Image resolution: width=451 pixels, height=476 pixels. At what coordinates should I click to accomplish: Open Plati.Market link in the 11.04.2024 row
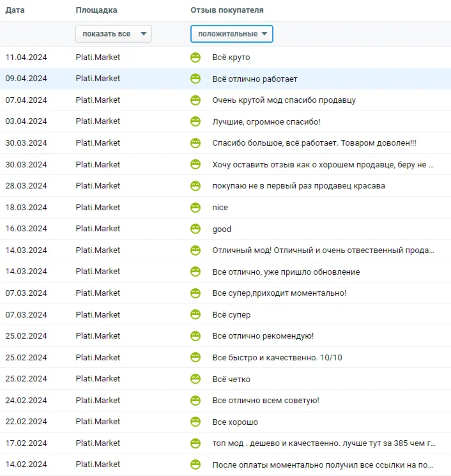pyautogui.click(x=98, y=58)
